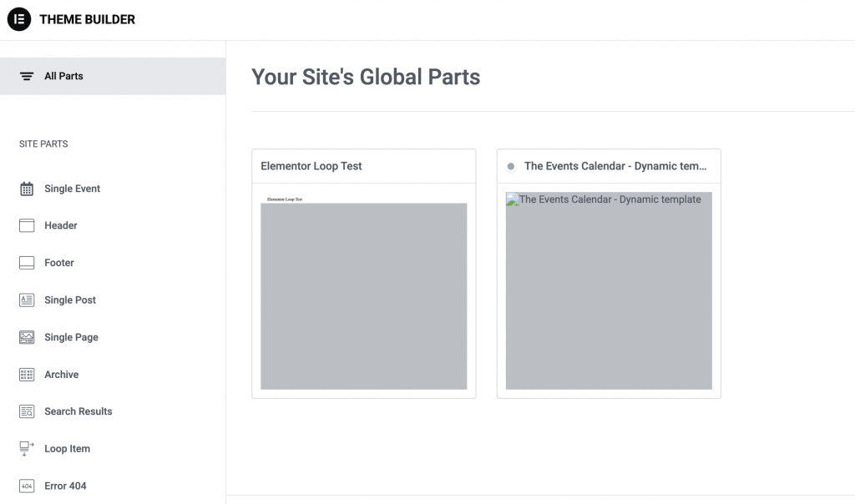
Task: Click the Single Event calendar icon
Action: point(27,189)
